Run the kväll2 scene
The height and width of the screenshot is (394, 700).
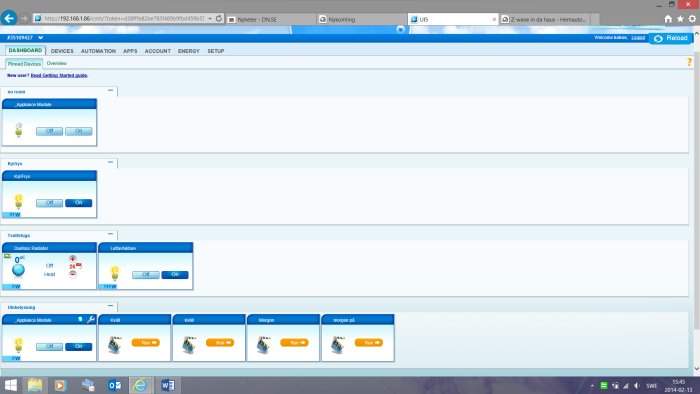[220, 343]
